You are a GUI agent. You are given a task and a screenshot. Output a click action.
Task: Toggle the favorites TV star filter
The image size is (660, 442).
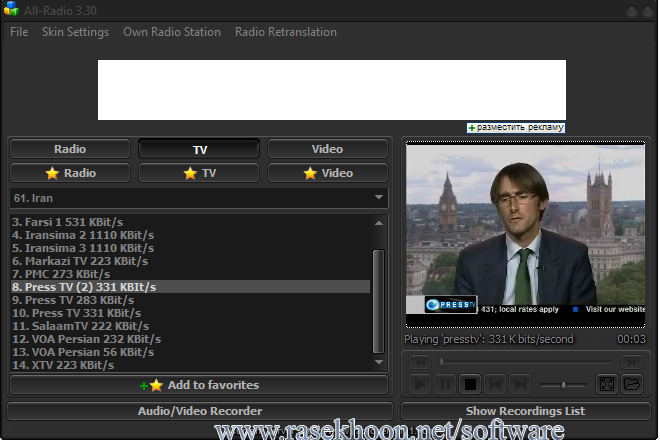click(x=199, y=173)
